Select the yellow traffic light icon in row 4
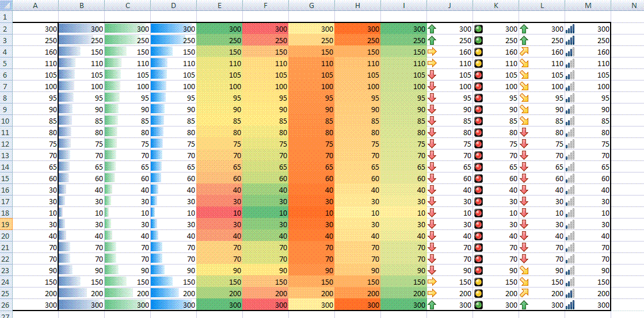The width and height of the screenshot is (644, 318). coord(478,52)
